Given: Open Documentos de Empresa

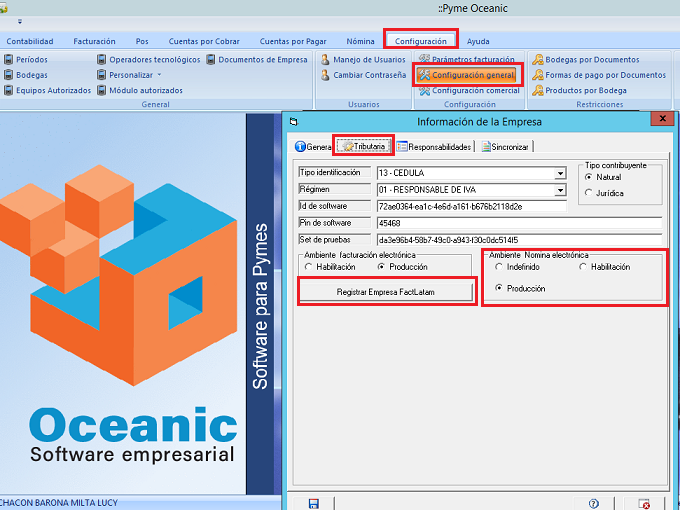Looking at the screenshot, I should pos(257,59).
